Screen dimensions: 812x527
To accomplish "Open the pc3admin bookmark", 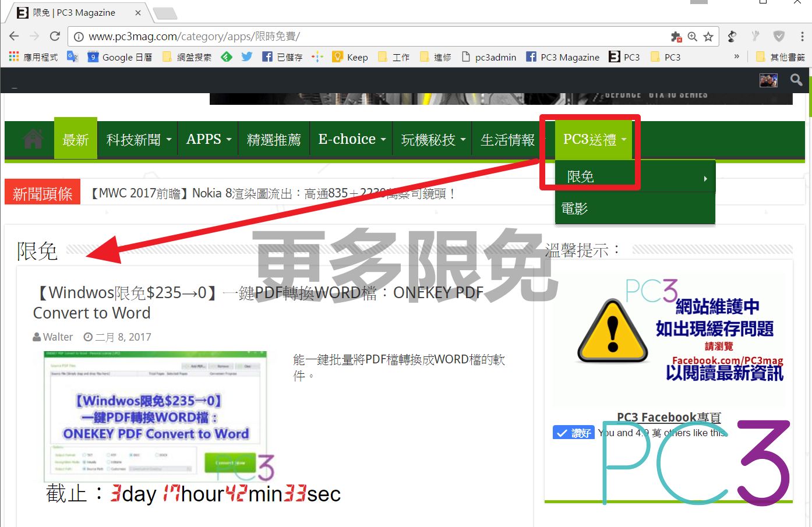I will click(489, 57).
